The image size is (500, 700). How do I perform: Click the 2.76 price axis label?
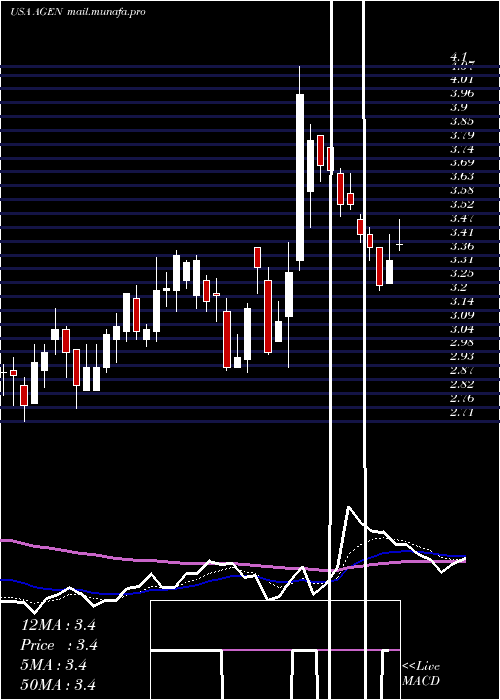pos(462,398)
